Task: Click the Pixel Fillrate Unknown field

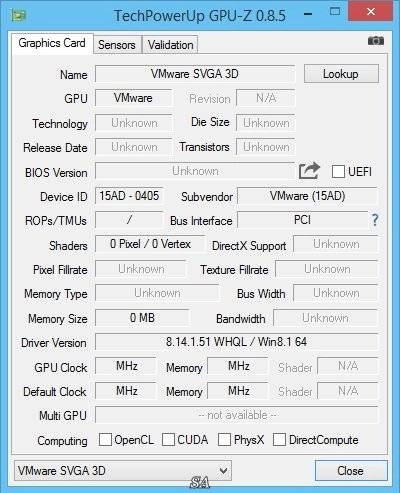Action: click(x=141, y=269)
